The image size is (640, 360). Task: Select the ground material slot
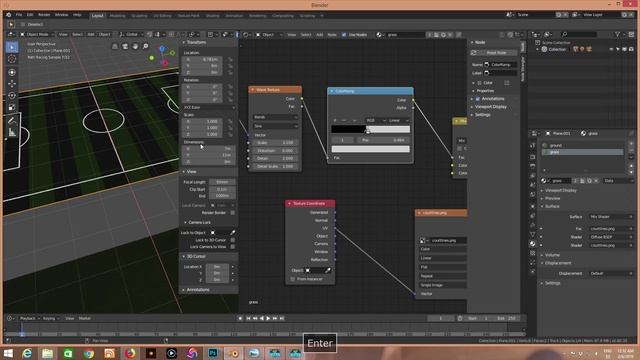click(x=582, y=145)
